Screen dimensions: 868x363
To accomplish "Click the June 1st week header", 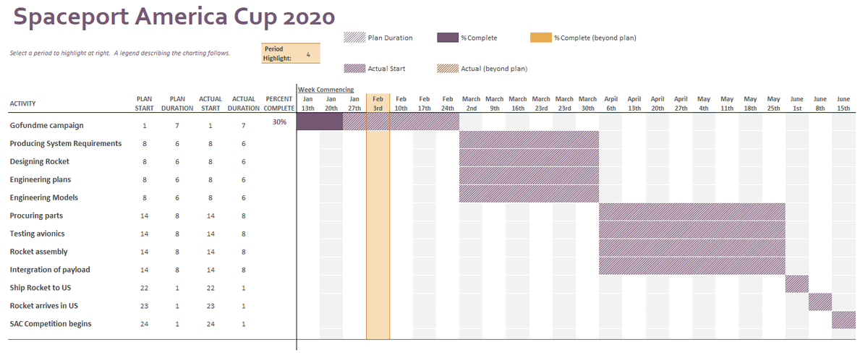I will 797,103.
